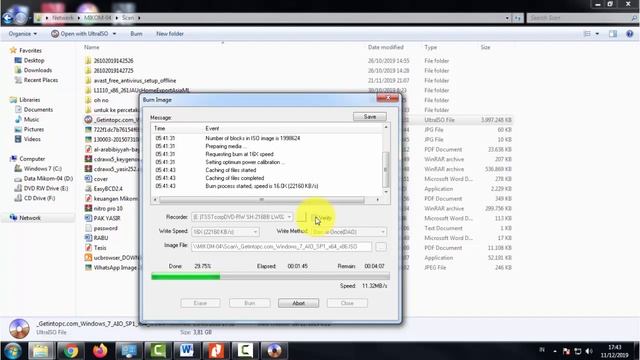Select EasyBCD2.4 application file

coord(104,189)
